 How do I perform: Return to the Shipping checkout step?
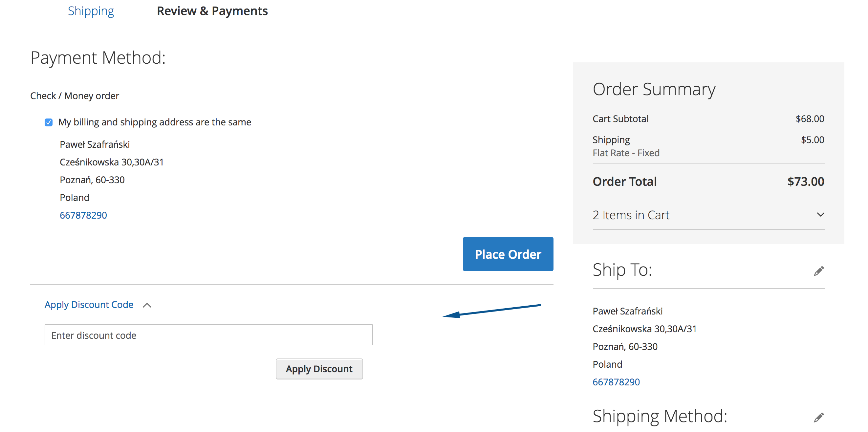pyautogui.click(x=91, y=11)
